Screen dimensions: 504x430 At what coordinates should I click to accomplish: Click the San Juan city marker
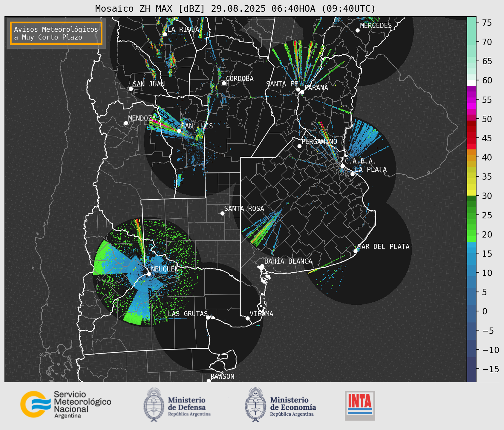[131, 89]
